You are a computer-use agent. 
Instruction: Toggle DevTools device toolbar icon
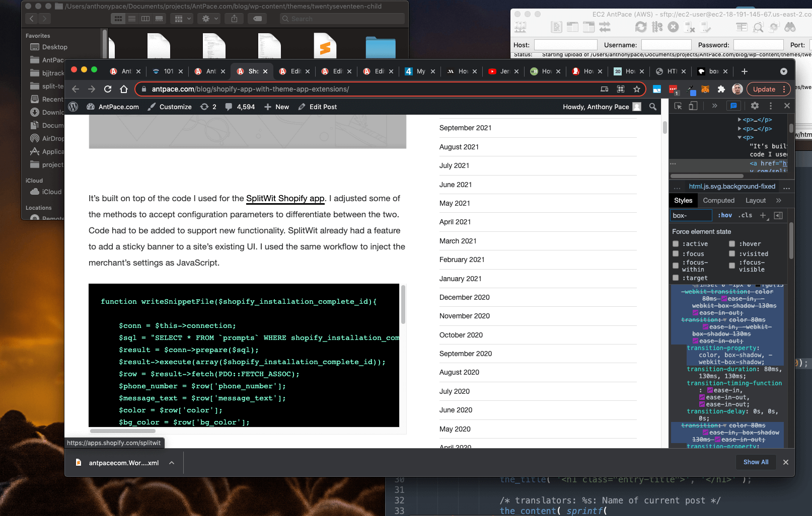(693, 106)
